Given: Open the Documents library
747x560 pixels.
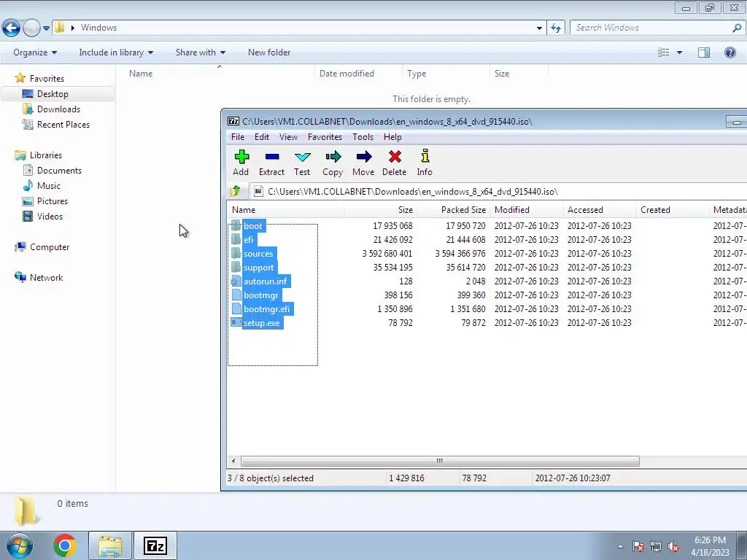Looking at the screenshot, I should 60,171.
